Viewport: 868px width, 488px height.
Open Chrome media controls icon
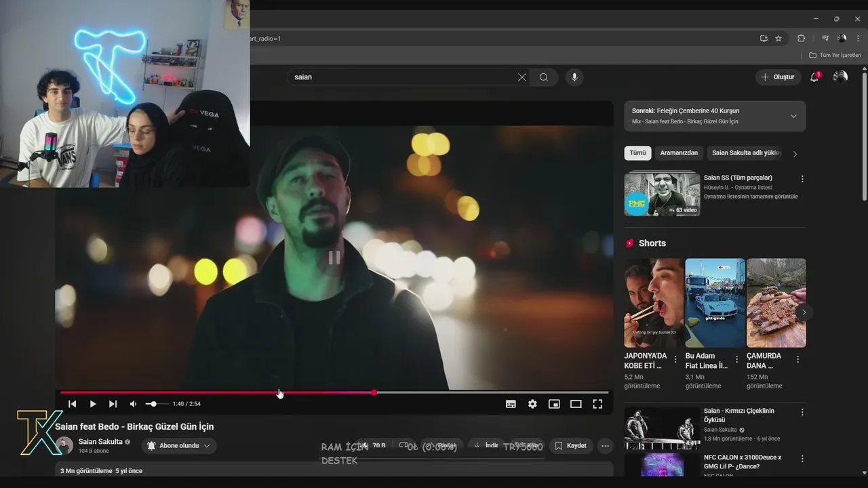[x=825, y=39]
